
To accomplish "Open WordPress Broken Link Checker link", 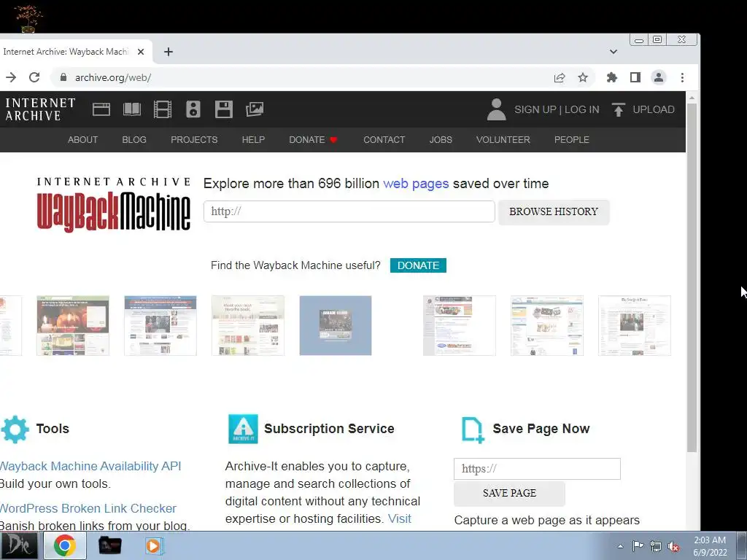I will pos(88,508).
